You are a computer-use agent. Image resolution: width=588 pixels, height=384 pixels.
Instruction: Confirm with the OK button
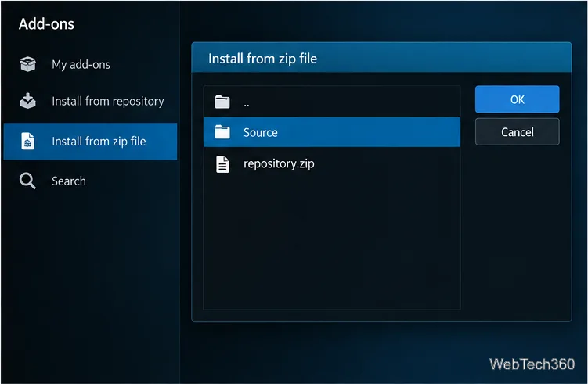[517, 99]
